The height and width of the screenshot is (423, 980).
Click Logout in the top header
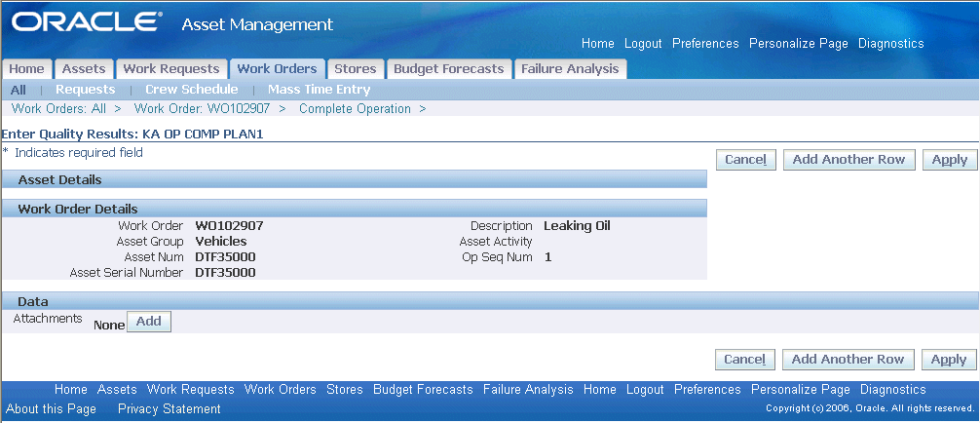[643, 43]
